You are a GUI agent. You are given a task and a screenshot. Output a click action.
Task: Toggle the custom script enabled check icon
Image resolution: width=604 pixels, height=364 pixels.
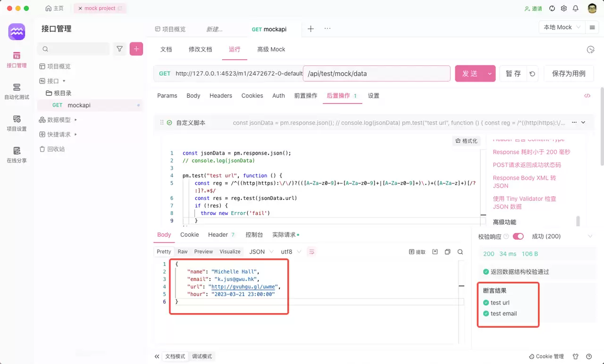(x=169, y=123)
